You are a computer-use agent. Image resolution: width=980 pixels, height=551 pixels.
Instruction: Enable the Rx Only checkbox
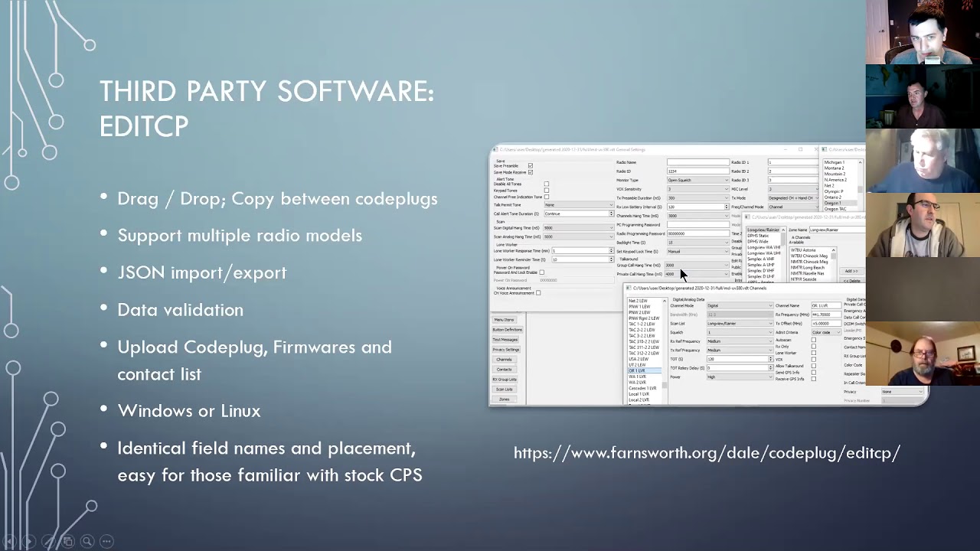(813, 347)
